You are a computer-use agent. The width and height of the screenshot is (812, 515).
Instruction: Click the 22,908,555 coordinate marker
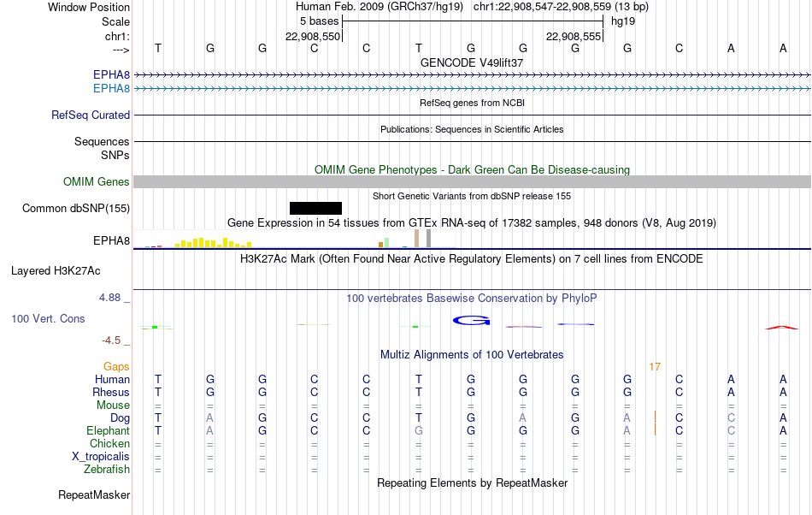click(x=574, y=36)
